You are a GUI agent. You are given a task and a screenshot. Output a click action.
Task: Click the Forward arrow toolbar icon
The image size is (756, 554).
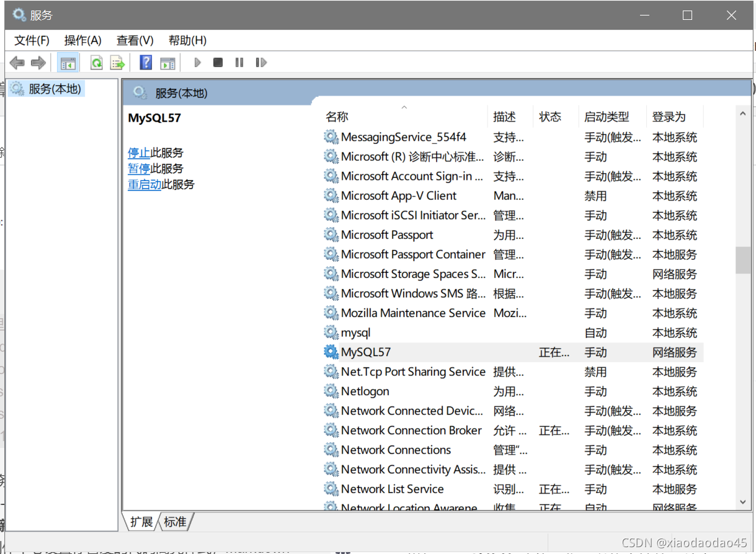point(38,63)
